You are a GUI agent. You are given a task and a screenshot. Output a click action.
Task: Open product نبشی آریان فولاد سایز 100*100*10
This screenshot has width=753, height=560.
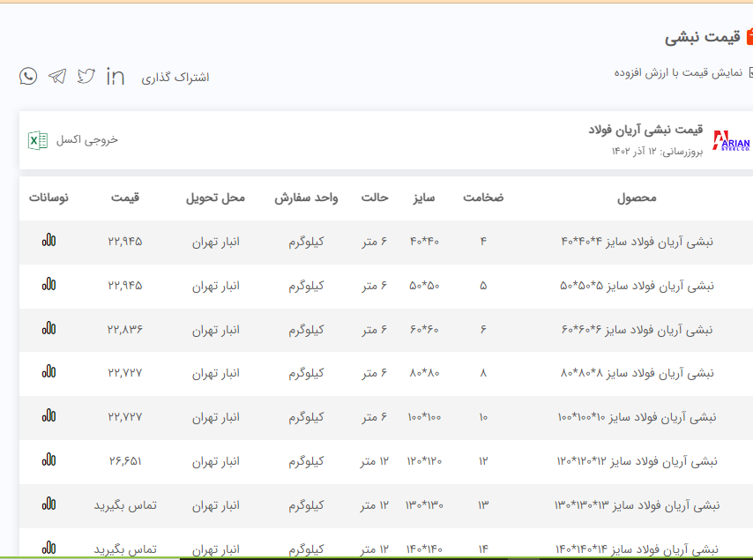click(637, 416)
